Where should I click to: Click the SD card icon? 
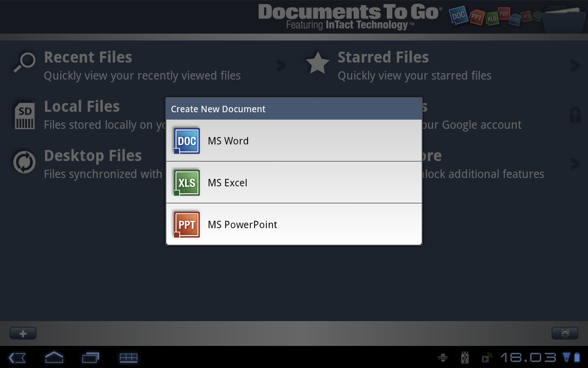[24, 115]
